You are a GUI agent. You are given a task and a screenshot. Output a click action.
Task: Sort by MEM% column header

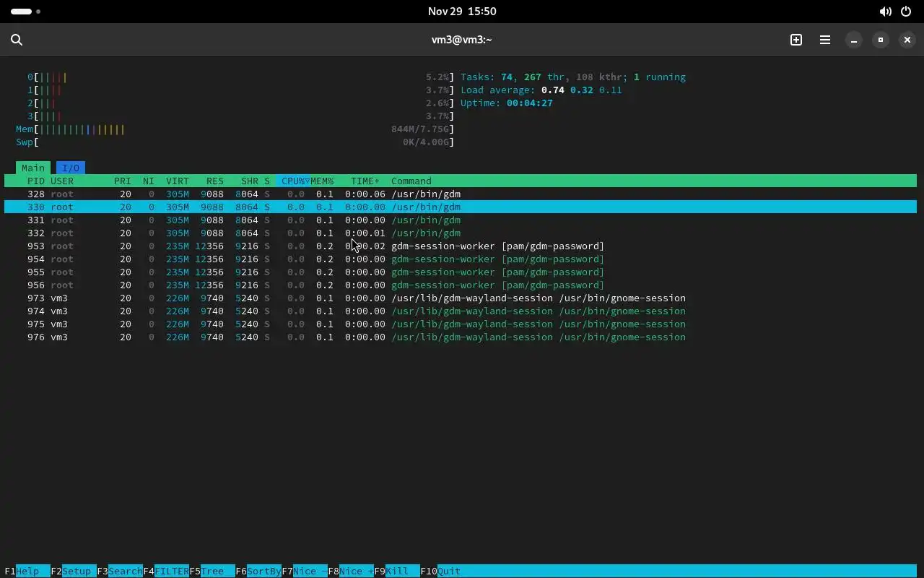(x=322, y=181)
